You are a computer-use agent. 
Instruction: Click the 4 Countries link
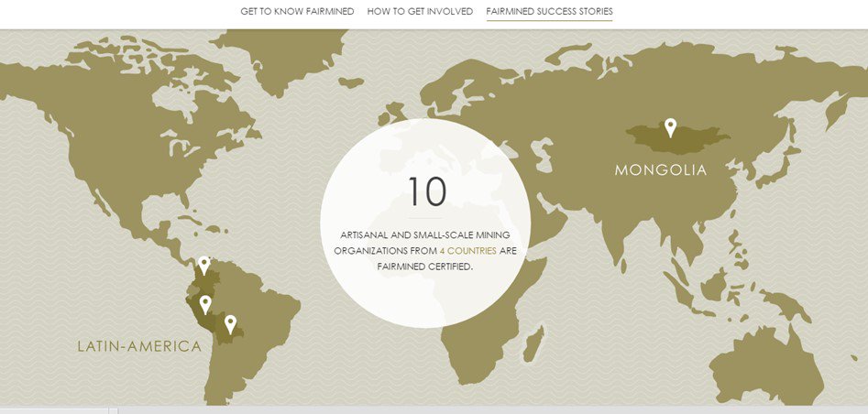click(x=467, y=251)
